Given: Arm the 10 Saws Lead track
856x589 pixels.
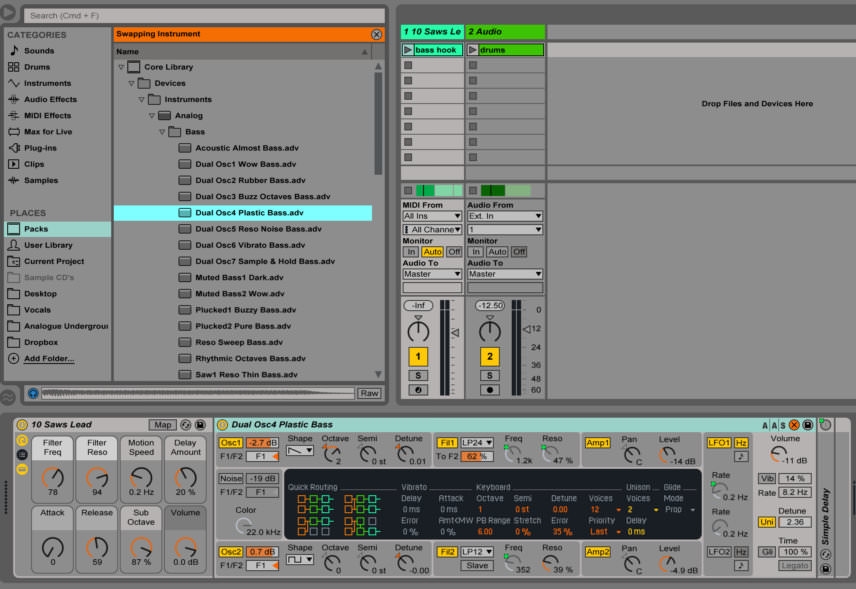Looking at the screenshot, I should click(x=418, y=390).
